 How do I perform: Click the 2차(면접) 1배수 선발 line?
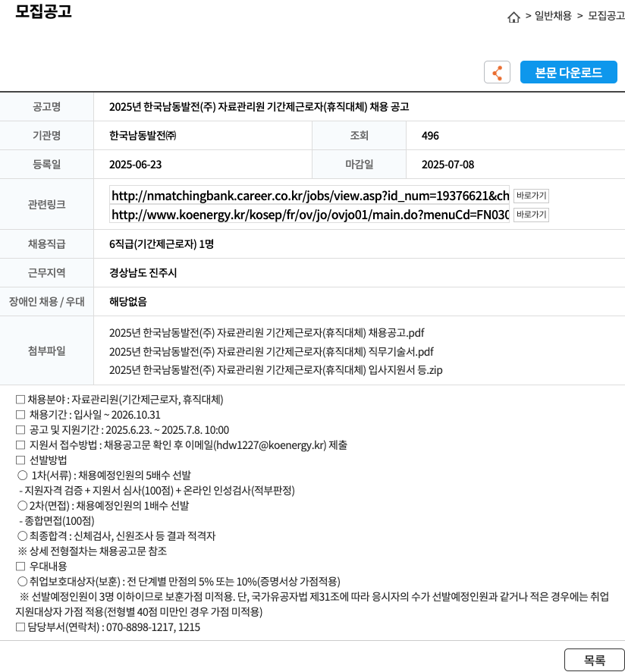tap(103, 506)
